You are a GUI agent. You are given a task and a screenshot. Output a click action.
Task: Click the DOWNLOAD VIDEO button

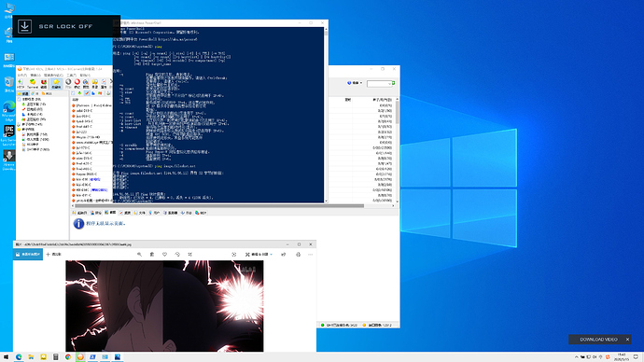[x=598, y=340]
